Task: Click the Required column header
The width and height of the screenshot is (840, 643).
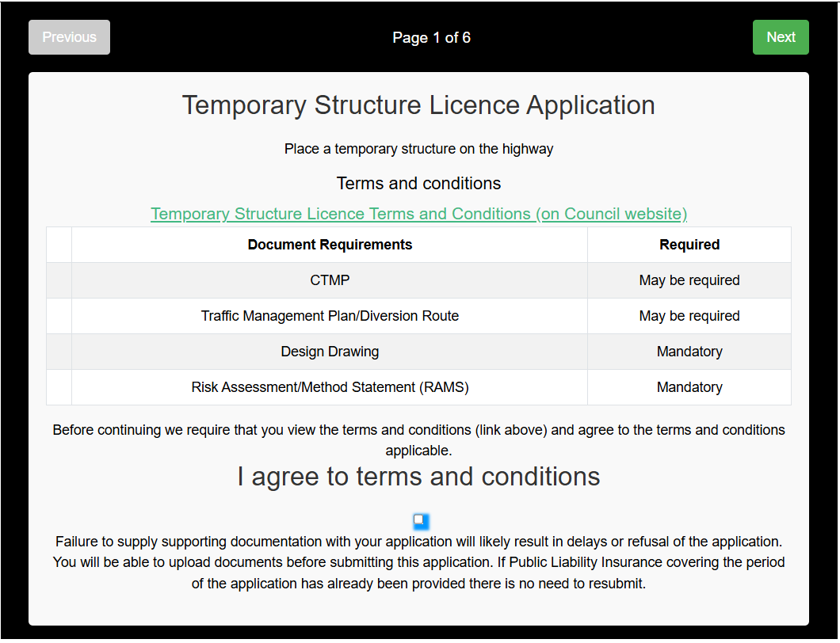Action: click(689, 244)
